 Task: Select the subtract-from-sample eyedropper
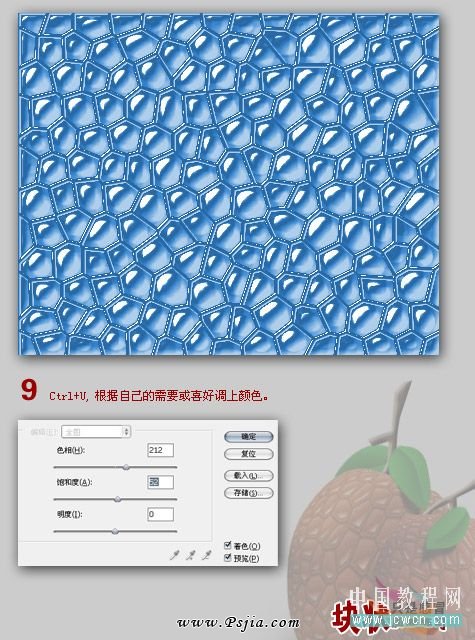(207, 555)
